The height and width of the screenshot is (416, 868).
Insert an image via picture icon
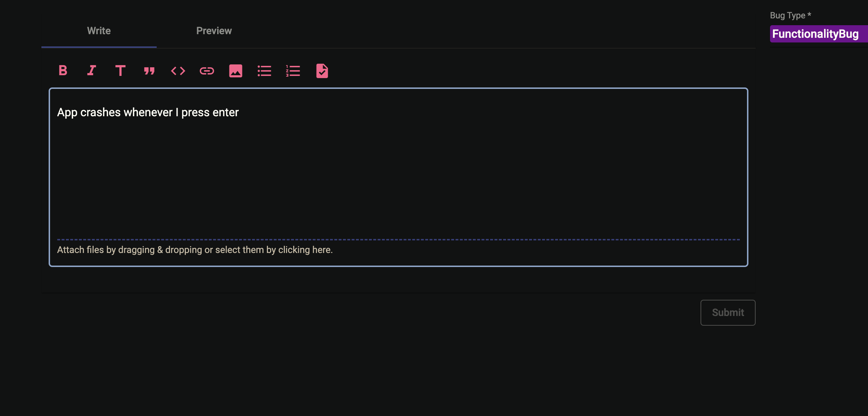[236, 71]
